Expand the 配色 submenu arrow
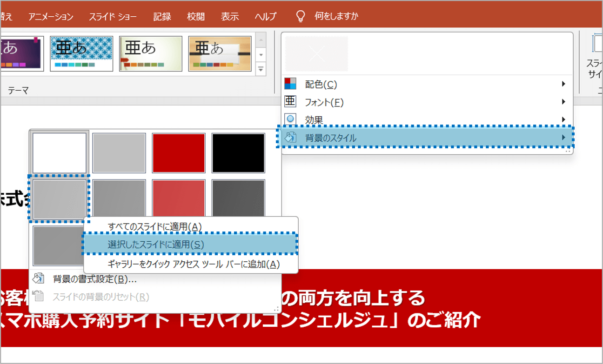Image resolution: width=603 pixels, height=364 pixels. tap(563, 84)
